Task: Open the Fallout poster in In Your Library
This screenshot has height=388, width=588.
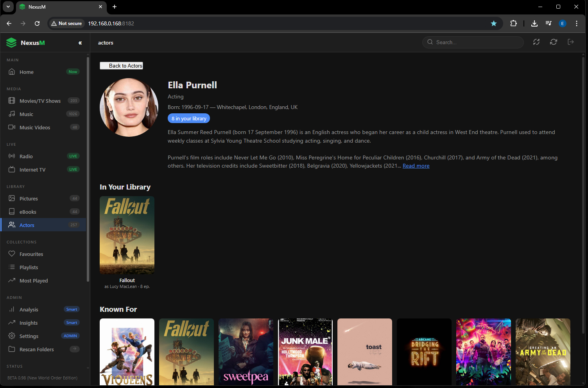Action: 127,235
